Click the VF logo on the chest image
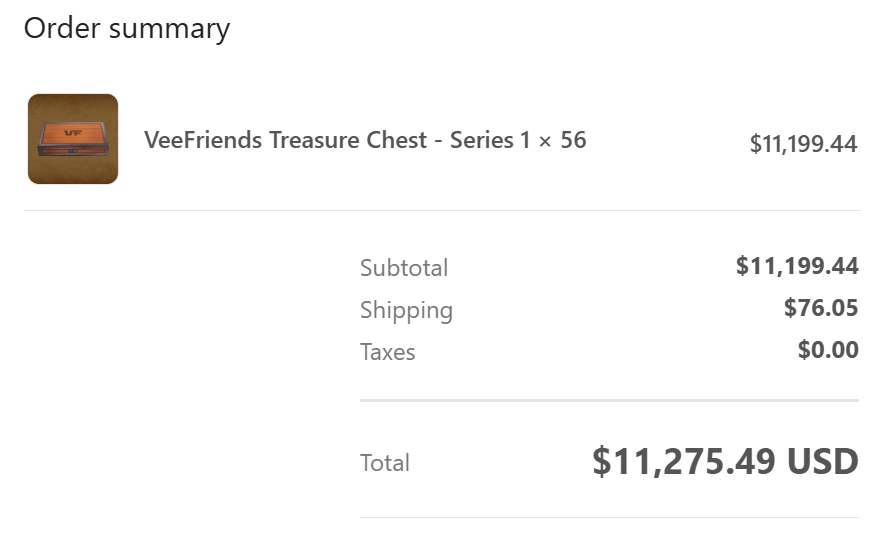The height and width of the screenshot is (556, 892). click(x=73, y=133)
